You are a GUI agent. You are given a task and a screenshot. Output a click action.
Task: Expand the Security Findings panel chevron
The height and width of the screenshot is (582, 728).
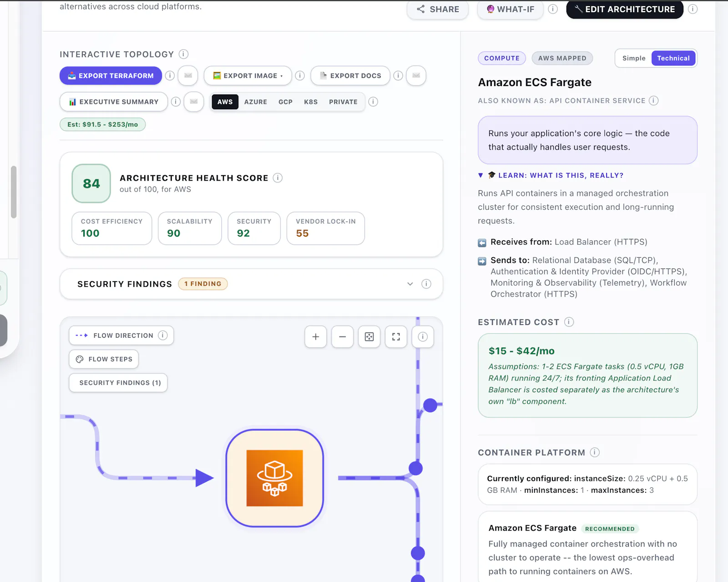(x=410, y=284)
